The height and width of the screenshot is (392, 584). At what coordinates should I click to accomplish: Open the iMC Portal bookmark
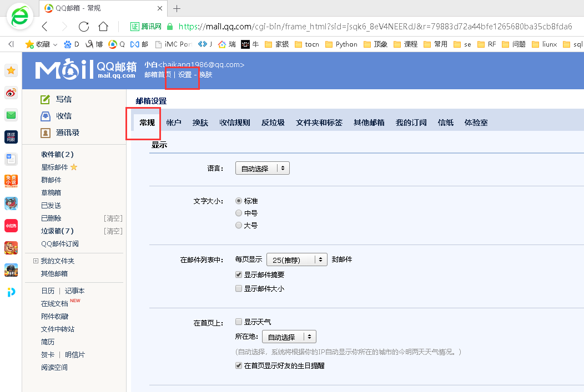(x=174, y=44)
